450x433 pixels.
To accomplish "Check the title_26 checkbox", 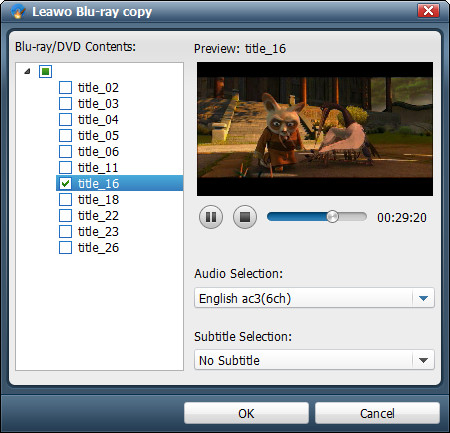I will (x=65, y=247).
